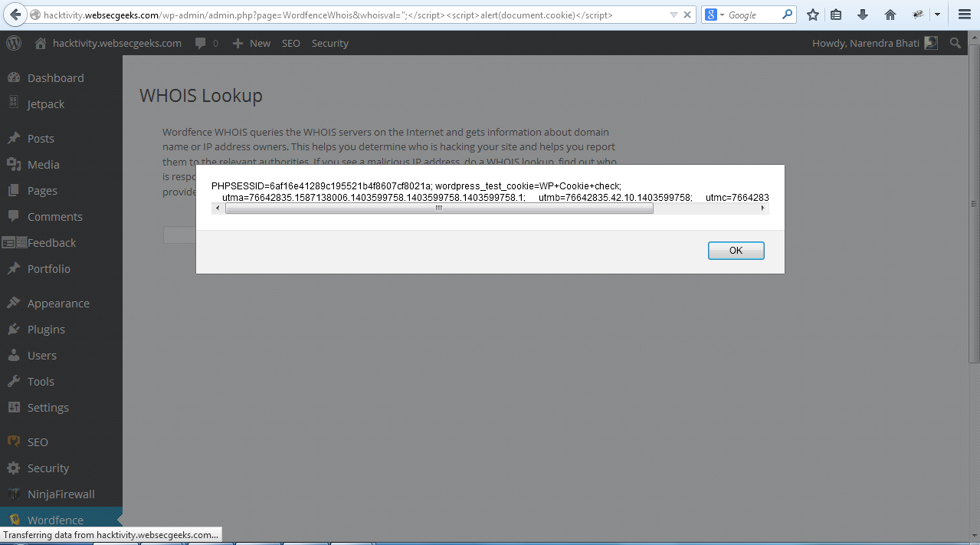
Task: Open the + New menu in admin bar
Action: tap(251, 43)
